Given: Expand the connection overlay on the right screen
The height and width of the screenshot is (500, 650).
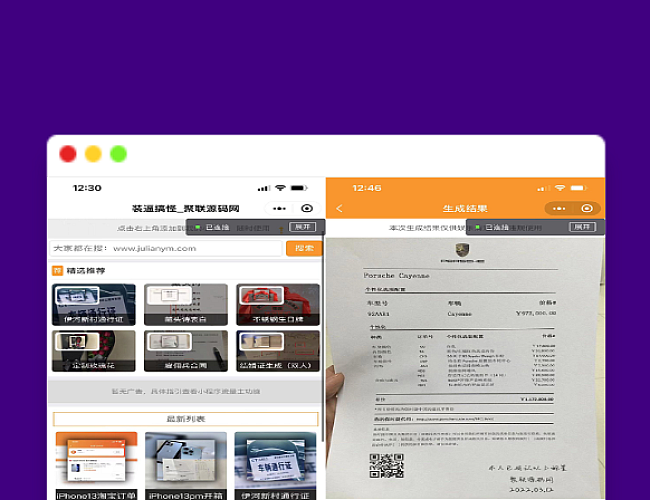Looking at the screenshot, I should [x=582, y=227].
